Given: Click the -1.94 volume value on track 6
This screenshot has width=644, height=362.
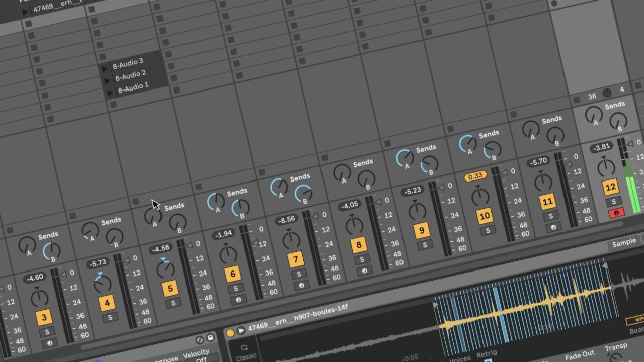Looking at the screenshot, I should click(x=223, y=234).
